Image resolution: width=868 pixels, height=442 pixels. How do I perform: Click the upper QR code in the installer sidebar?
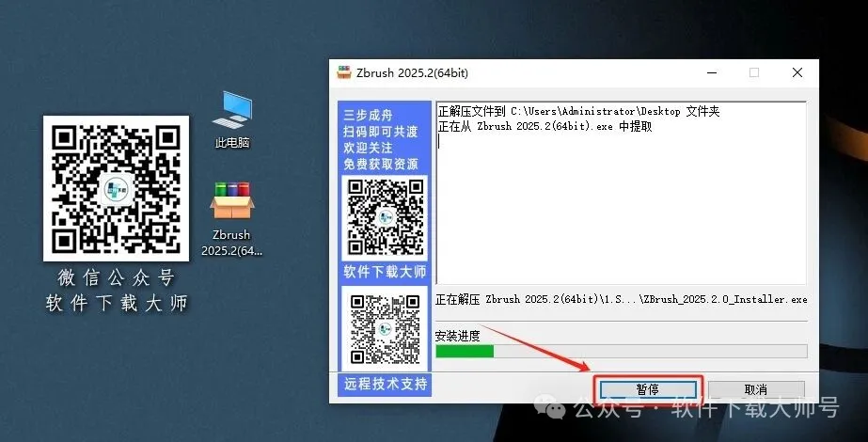click(x=386, y=216)
